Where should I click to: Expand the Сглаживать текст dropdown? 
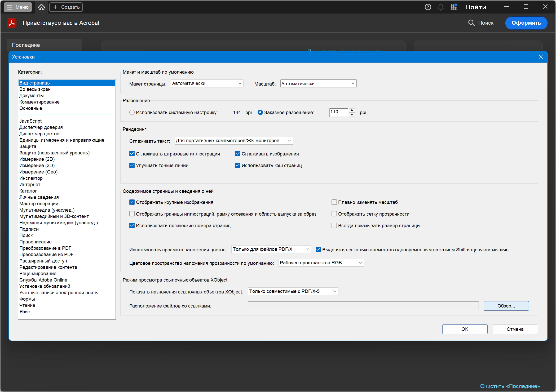[x=233, y=141]
